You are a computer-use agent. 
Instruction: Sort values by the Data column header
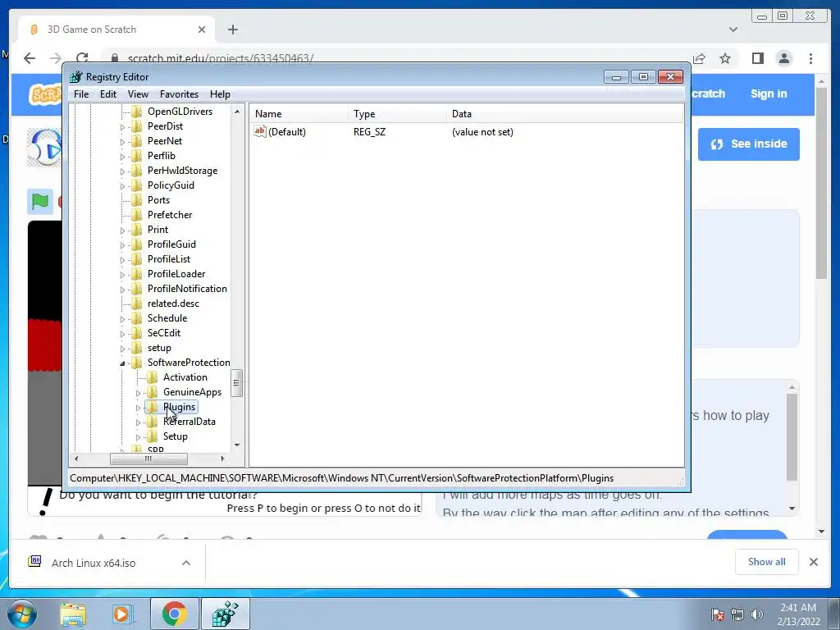564,113
